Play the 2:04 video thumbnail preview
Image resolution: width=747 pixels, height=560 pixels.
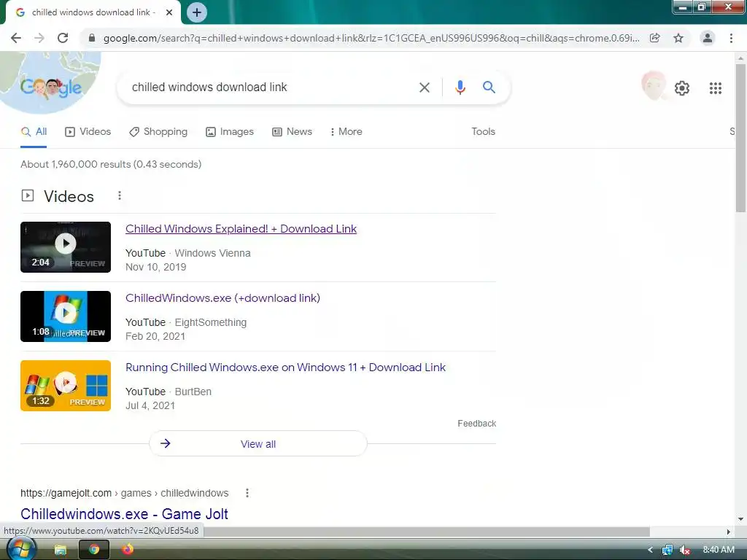point(66,247)
